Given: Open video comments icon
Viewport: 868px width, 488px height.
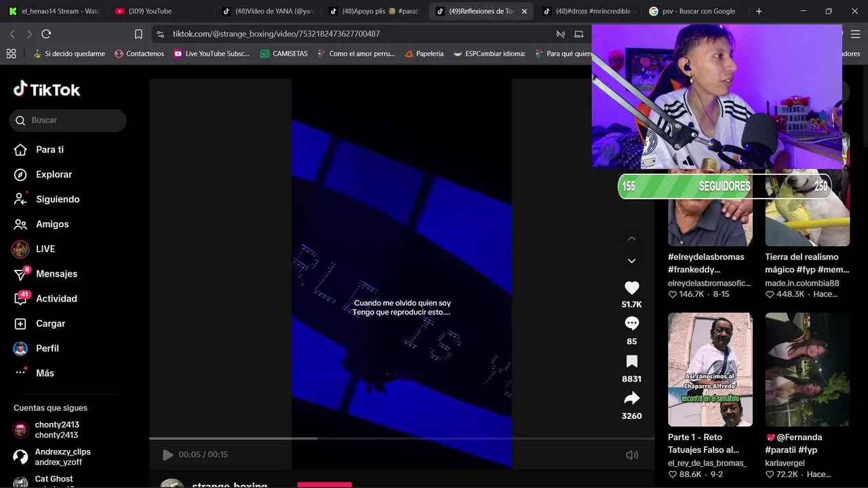Looking at the screenshot, I should click(631, 323).
